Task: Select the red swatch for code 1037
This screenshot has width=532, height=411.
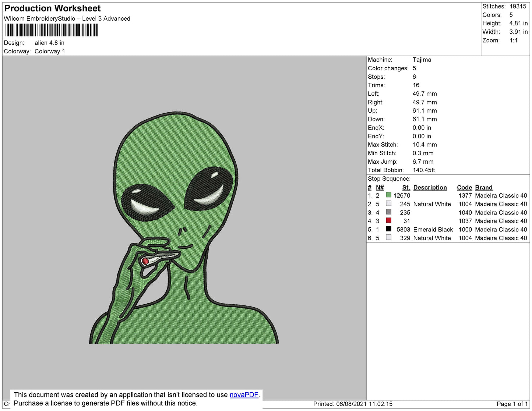Action: coord(388,220)
